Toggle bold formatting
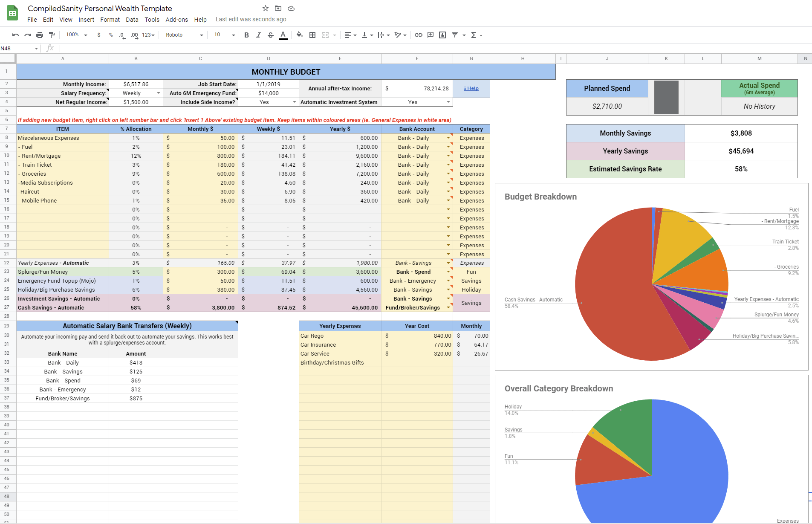The width and height of the screenshot is (812, 524). [246, 35]
